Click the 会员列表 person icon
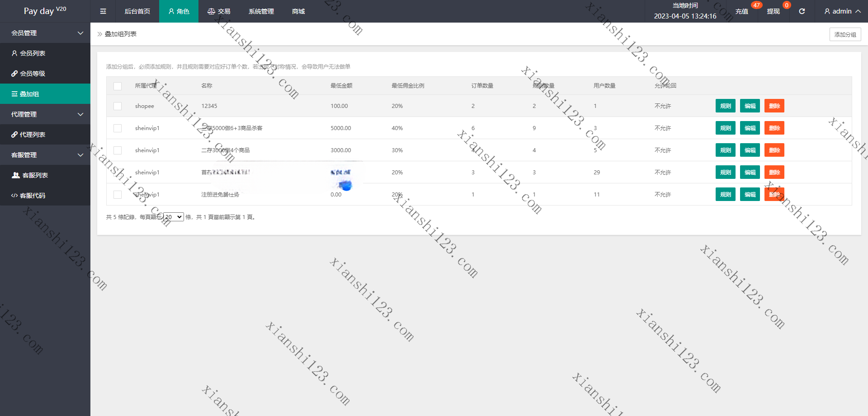 (14, 53)
